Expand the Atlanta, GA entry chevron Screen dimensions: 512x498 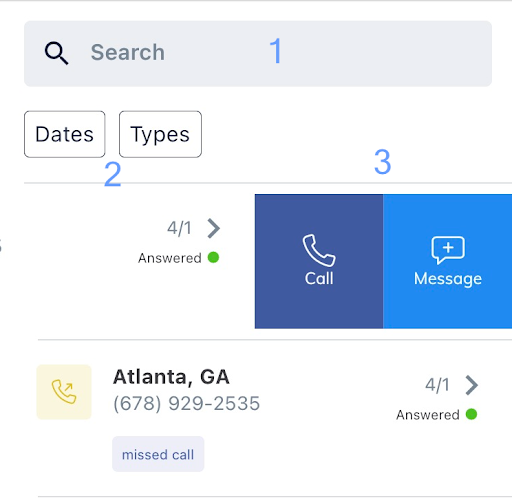click(471, 385)
